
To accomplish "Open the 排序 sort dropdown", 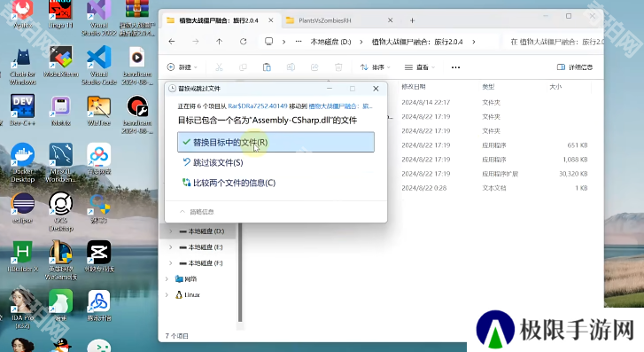I will pos(375,67).
